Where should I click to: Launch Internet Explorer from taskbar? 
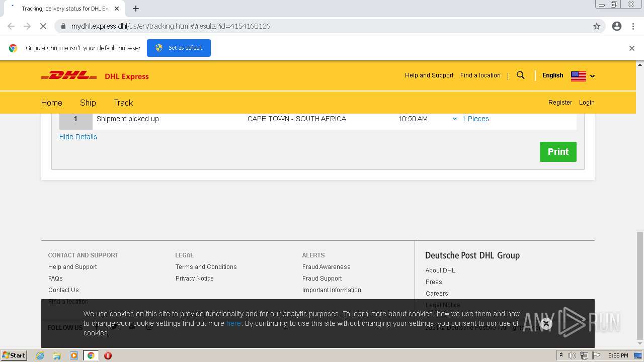click(x=40, y=355)
